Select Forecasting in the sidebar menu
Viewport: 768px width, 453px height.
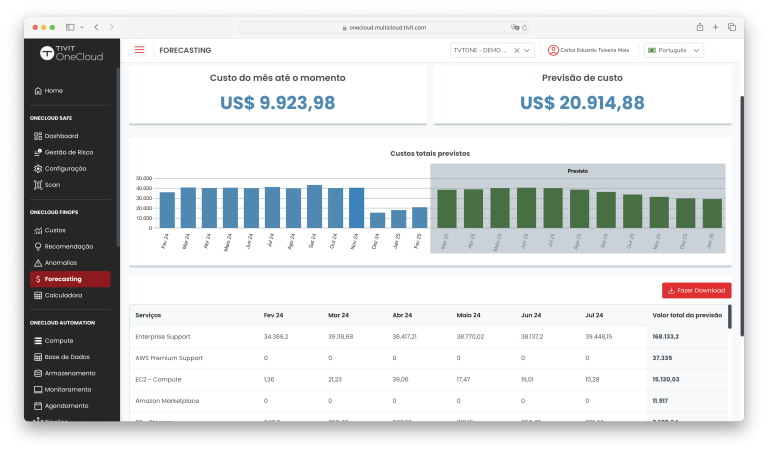pyautogui.click(x=63, y=279)
